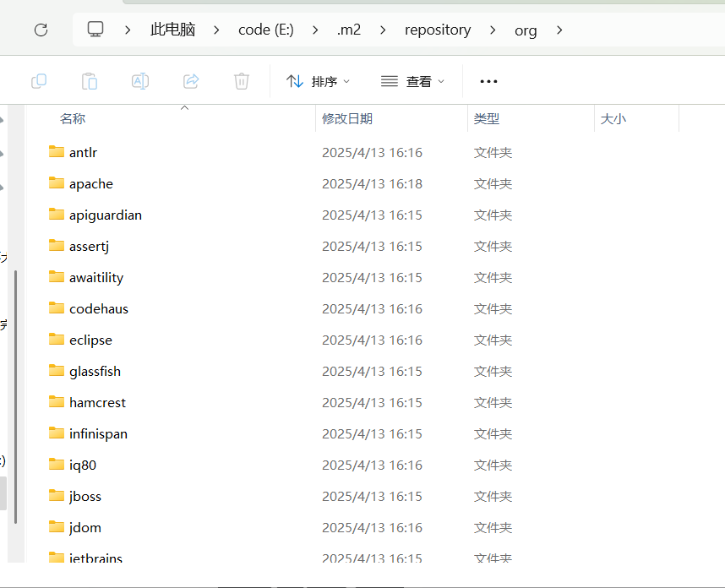Select the apache folder name
This screenshot has width=725, height=588.
click(91, 183)
